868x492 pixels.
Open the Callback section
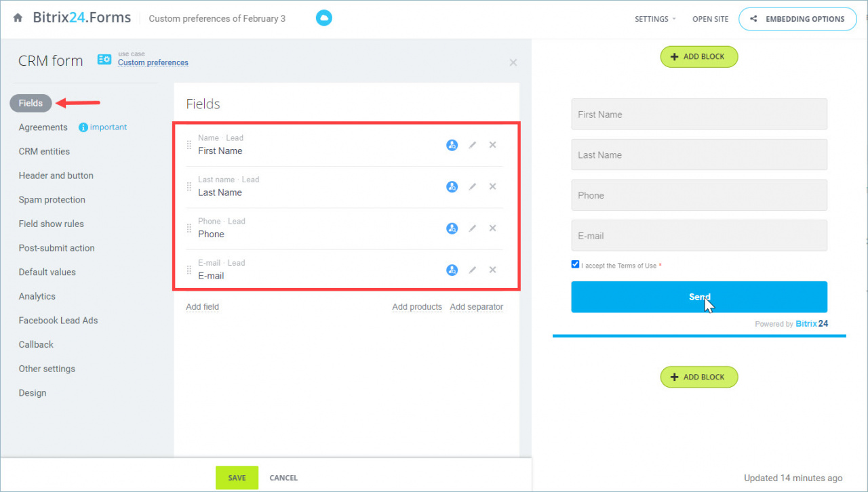click(x=36, y=344)
